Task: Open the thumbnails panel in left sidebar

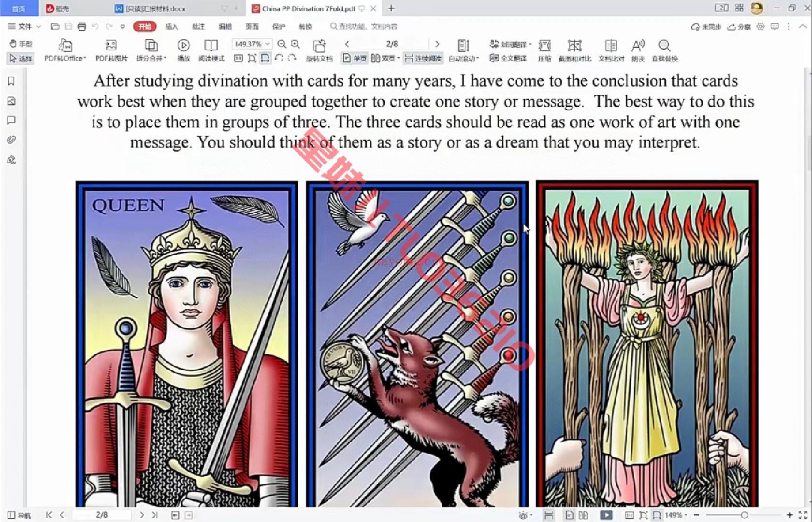Action: click(12, 101)
